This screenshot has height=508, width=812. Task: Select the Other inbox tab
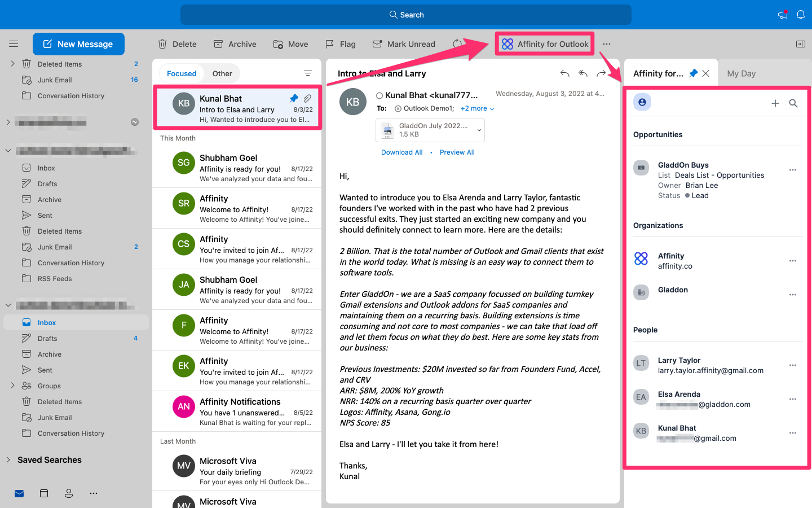[x=222, y=73]
